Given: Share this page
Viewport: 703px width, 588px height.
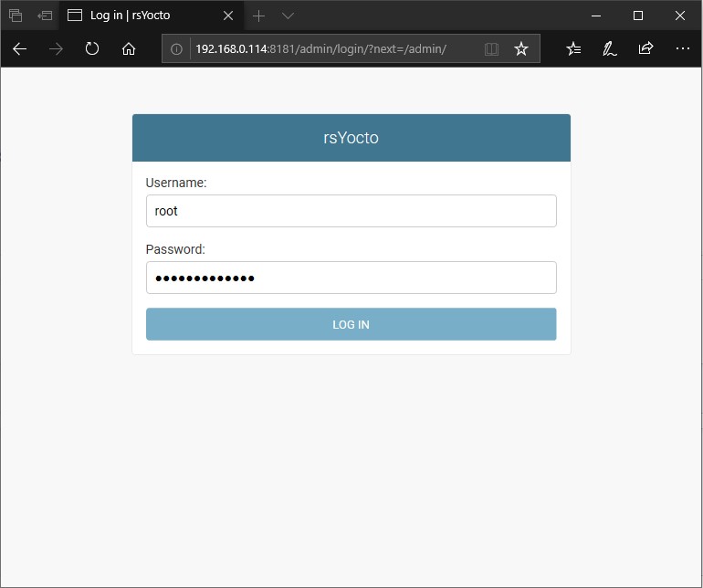Looking at the screenshot, I should [645, 49].
